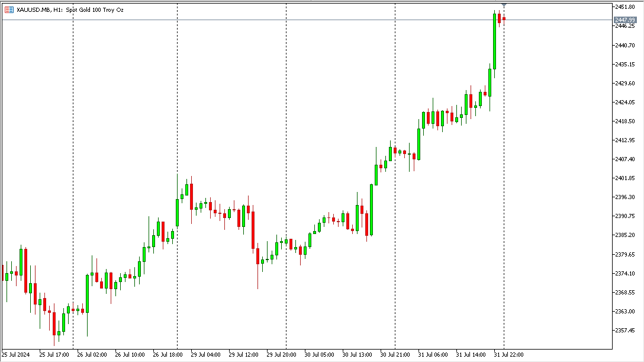644x362 pixels.
Task: Open the One Click Trading panel icon
Action: (x=9, y=10)
